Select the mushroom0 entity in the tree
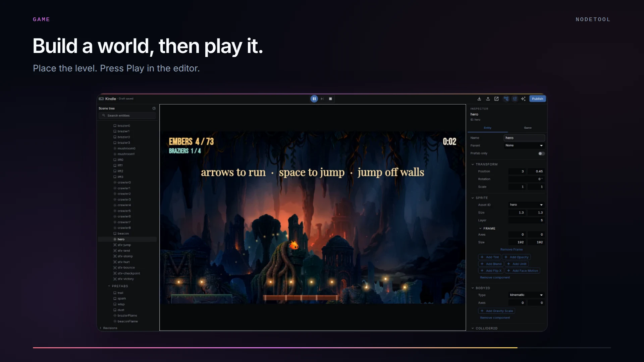The image size is (644, 362). point(127,148)
